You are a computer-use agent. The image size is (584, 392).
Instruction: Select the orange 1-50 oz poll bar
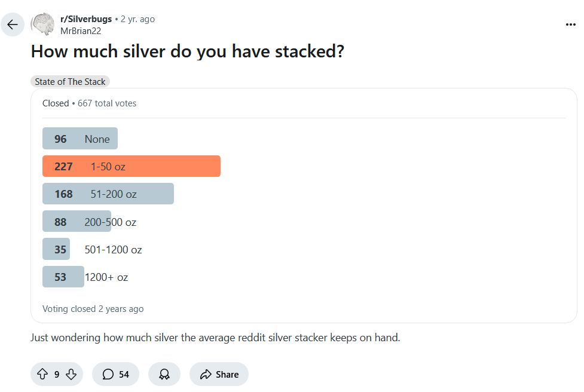[132, 166]
